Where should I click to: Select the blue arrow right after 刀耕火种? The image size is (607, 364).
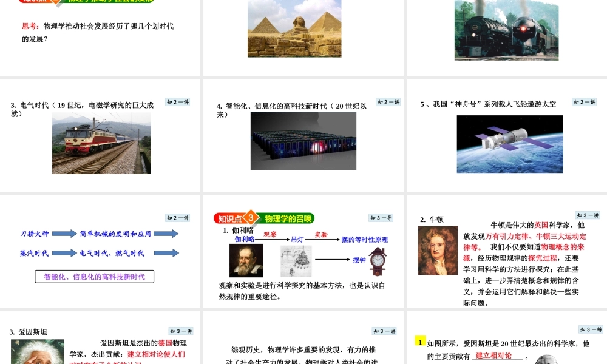tap(64, 234)
